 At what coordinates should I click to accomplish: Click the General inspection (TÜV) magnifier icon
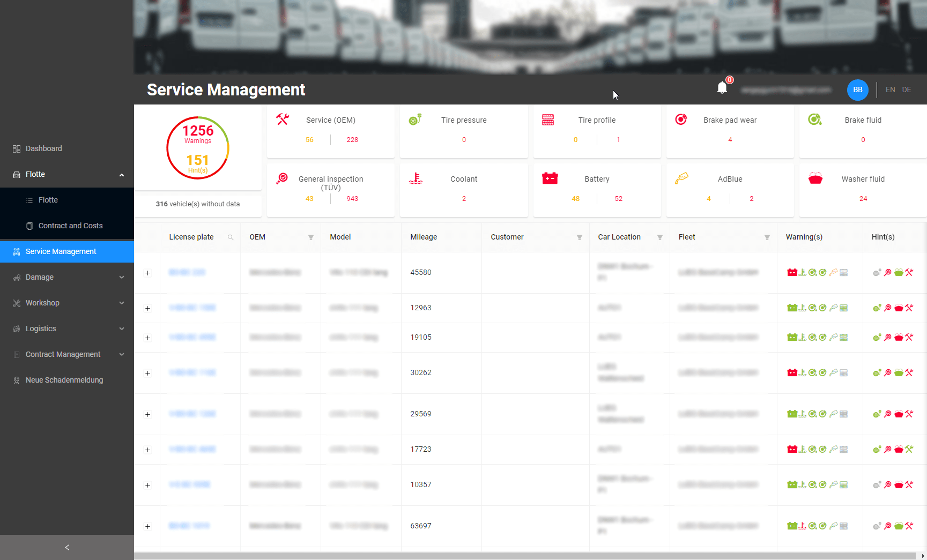(283, 178)
